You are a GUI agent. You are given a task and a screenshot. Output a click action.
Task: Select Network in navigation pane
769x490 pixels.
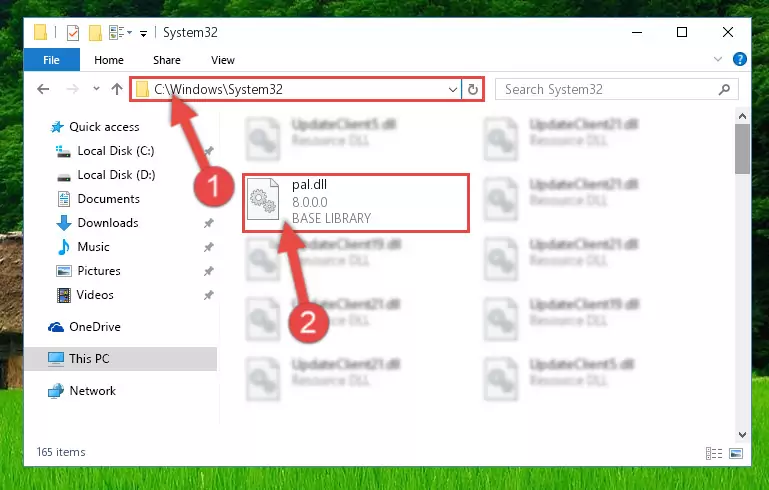tap(93, 391)
